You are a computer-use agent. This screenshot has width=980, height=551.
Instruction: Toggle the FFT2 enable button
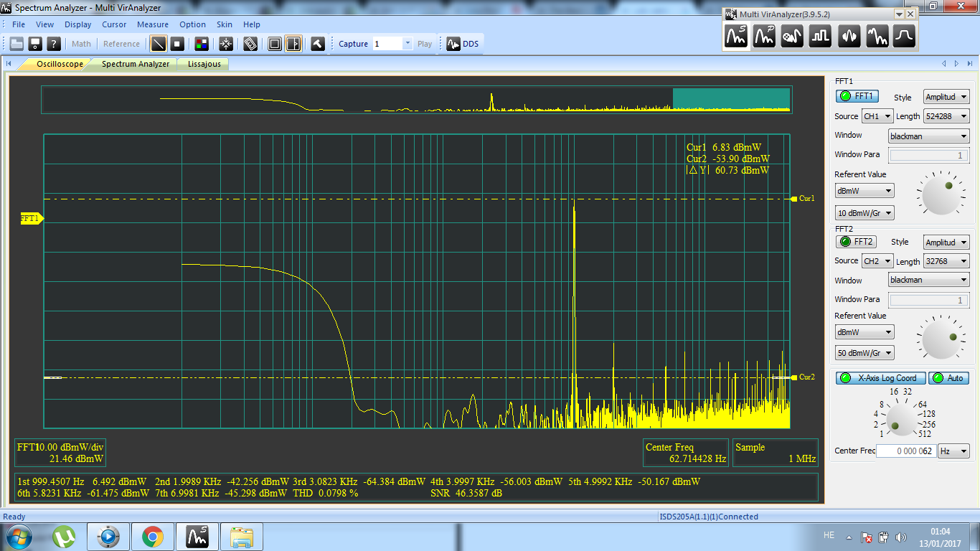pyautogui.click(x=857, y=242)
